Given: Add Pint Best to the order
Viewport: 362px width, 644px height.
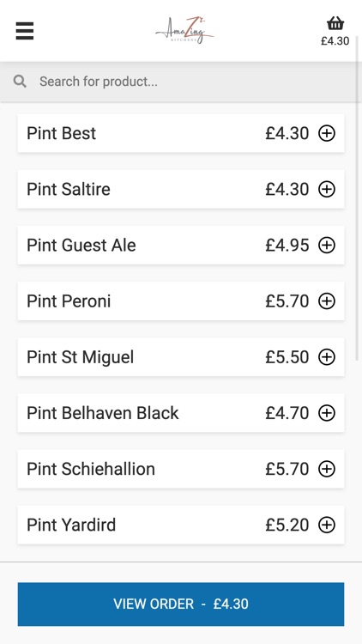Looking at the screenshot, I should tap(327, 133).
